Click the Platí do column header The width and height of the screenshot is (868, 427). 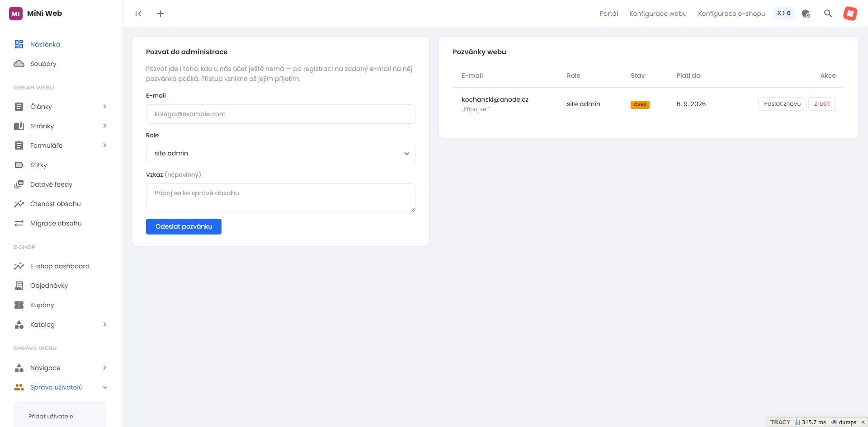tap(688, 75)
